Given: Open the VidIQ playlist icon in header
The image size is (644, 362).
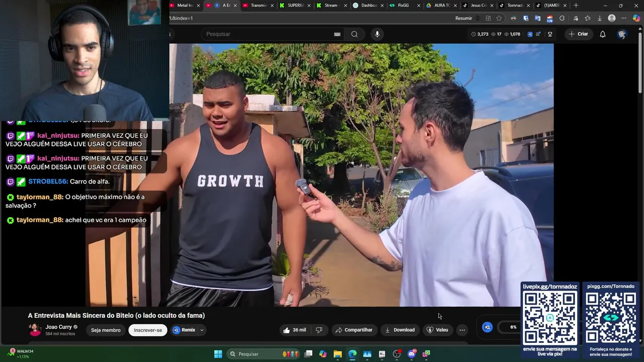Looking at the screenshot, I should point(538,34).
